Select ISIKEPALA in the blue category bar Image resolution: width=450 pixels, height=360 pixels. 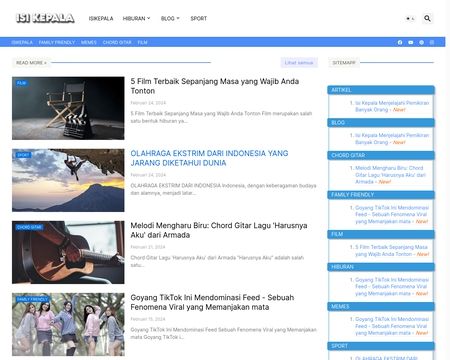[22, 42]
